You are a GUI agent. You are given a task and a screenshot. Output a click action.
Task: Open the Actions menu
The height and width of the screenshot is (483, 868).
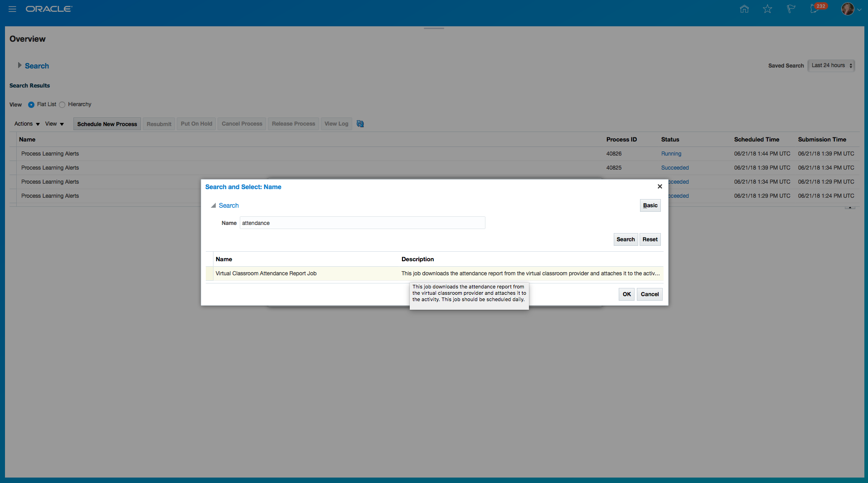tap(27, 124)
